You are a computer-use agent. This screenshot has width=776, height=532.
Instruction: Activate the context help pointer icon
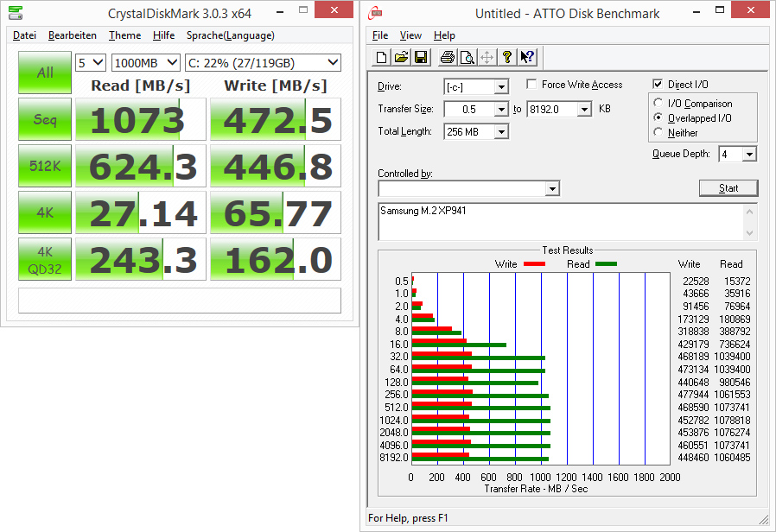pyautogui.click(x=527, y=58)
